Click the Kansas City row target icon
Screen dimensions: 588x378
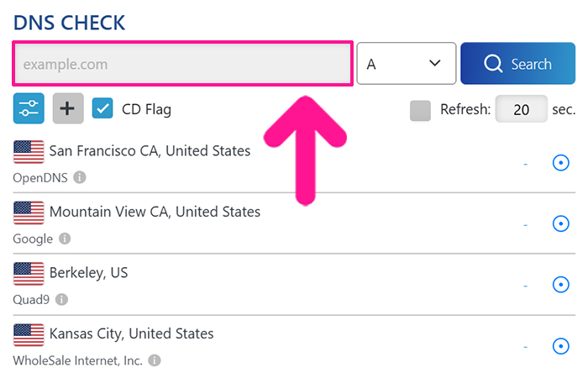tap(560, 345)
